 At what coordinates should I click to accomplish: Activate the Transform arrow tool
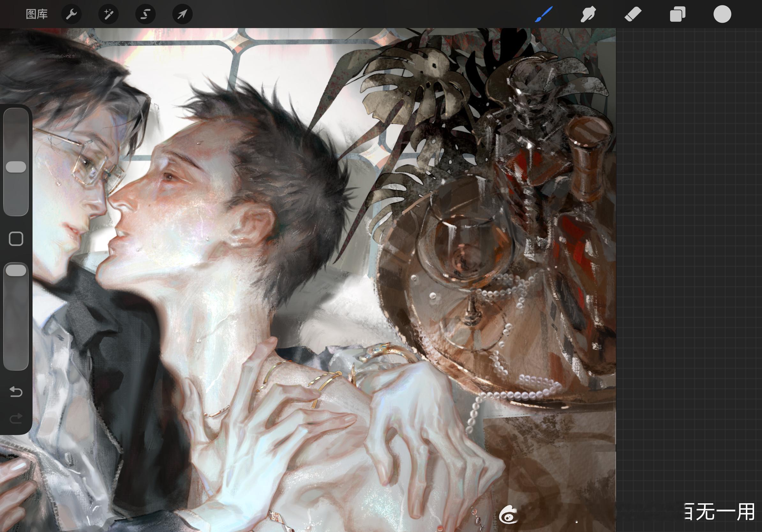pos(183,14)
